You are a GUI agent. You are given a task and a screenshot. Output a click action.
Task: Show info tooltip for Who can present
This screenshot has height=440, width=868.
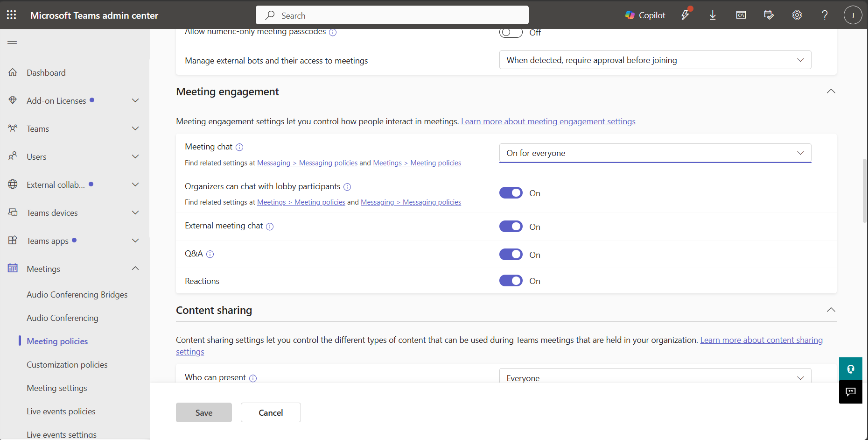click(x=253, y=378)
